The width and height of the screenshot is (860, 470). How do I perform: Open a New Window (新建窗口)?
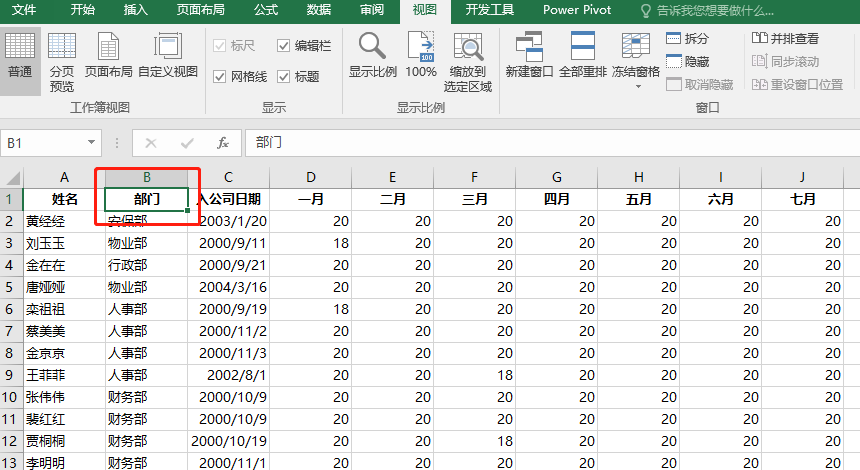tap(529, 55)
